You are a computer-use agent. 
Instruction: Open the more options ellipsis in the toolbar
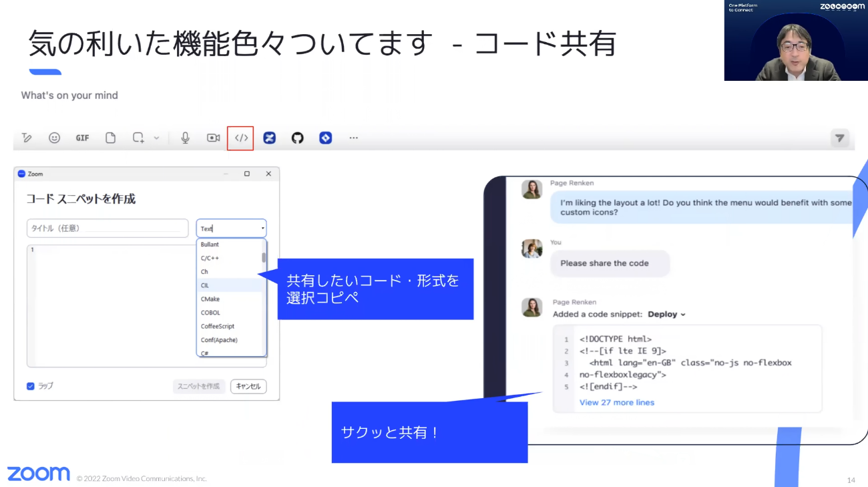click(x=354, y=138)
